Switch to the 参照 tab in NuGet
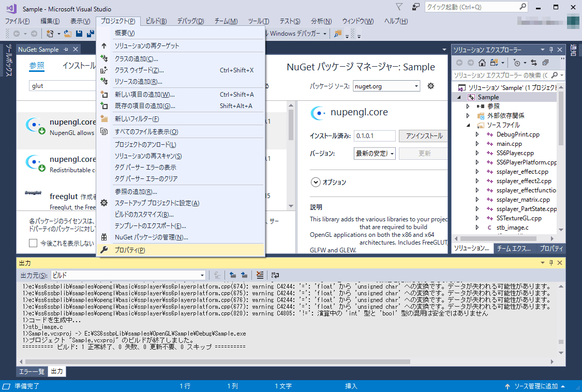Viewport: 582px width, 392px height. pos(37,66)
